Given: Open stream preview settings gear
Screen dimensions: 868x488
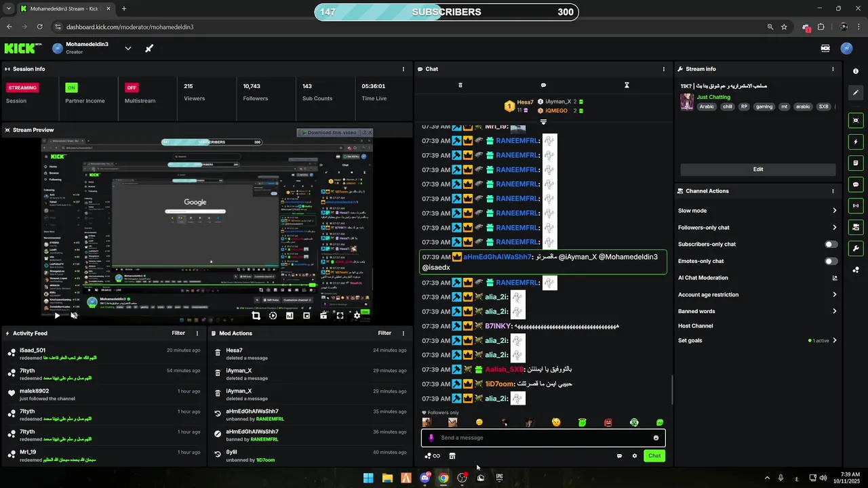Looking at the screenshot, I should (x=357, y=315).
